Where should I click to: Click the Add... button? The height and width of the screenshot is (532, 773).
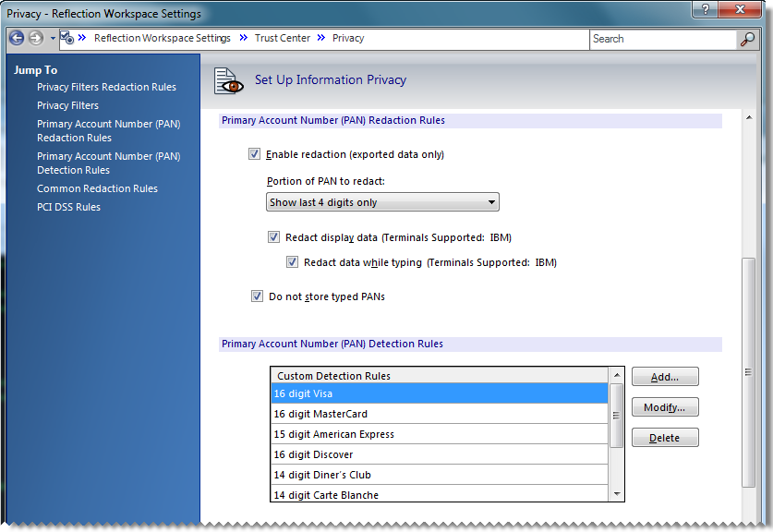pyautogui.click(x=665, y=377)
